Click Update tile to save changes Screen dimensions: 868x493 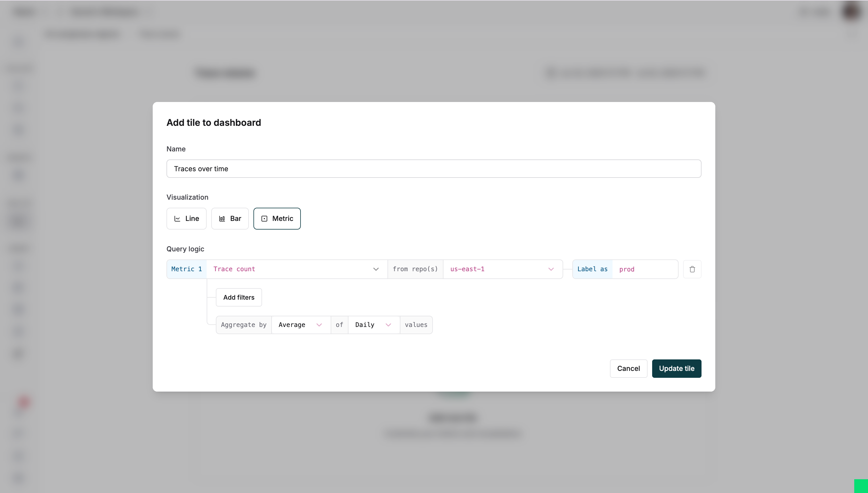(x=677, y=368)
